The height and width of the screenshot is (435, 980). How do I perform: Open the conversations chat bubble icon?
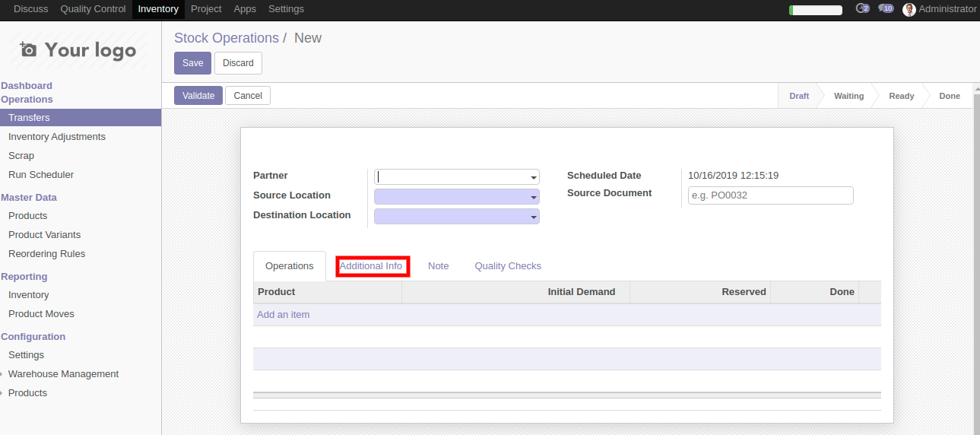(x=885, y=9)
